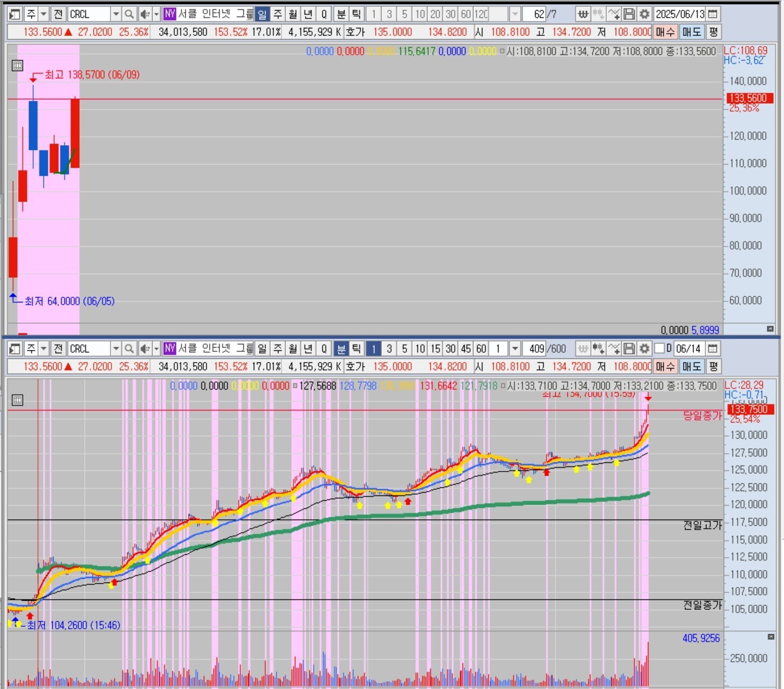784x689 pixels.
Task: Click the red 133.5600 price tag on top chart axis
Action: [x=750, y=98]
